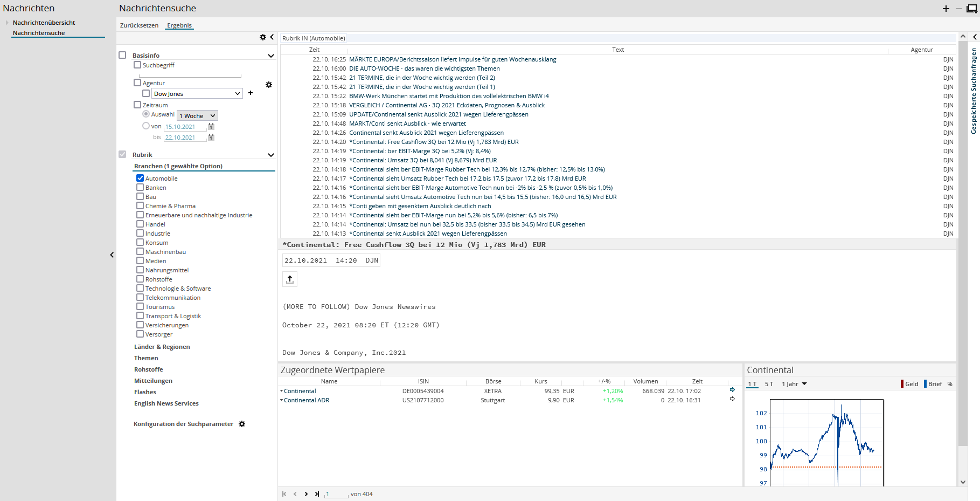
Task: Collapse the Basisinfo section
Action: coord(270,56)
